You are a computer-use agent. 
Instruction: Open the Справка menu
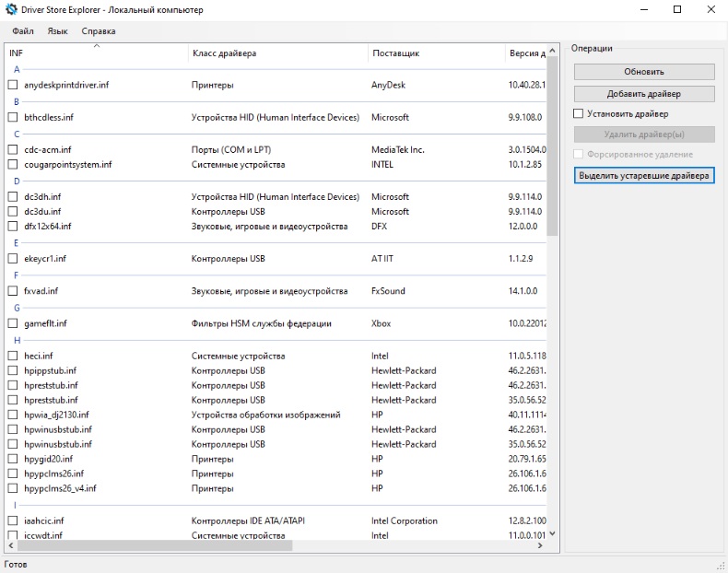click(x=99, y=31)
